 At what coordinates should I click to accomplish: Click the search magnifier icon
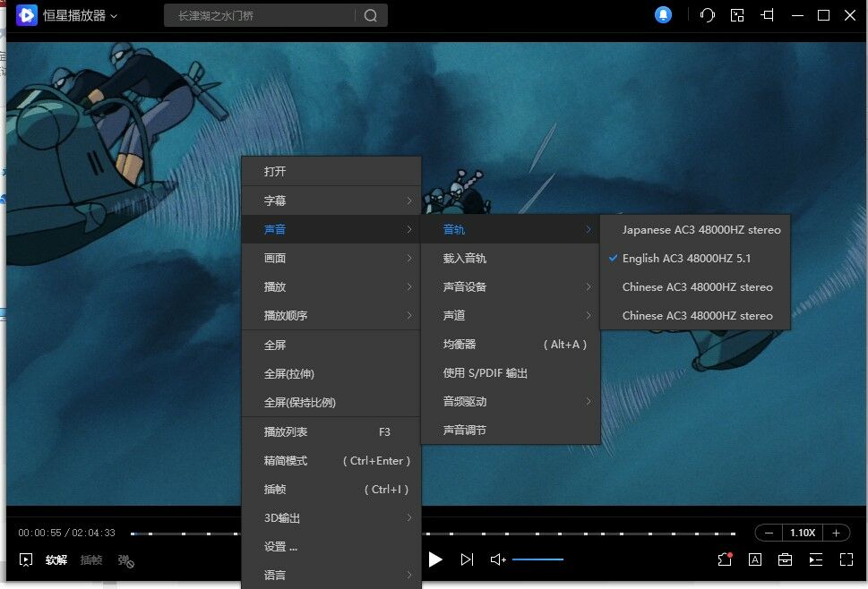[x=370, y=16]
